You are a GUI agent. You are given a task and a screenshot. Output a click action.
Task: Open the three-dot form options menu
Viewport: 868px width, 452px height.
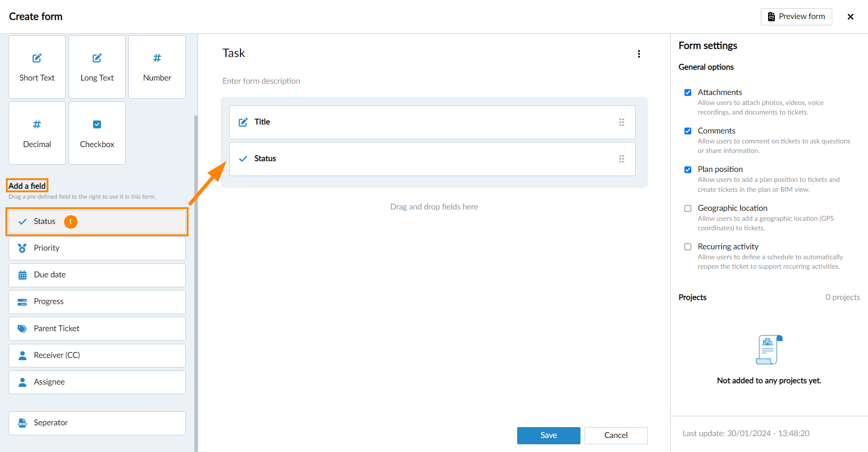click(639, 54)
